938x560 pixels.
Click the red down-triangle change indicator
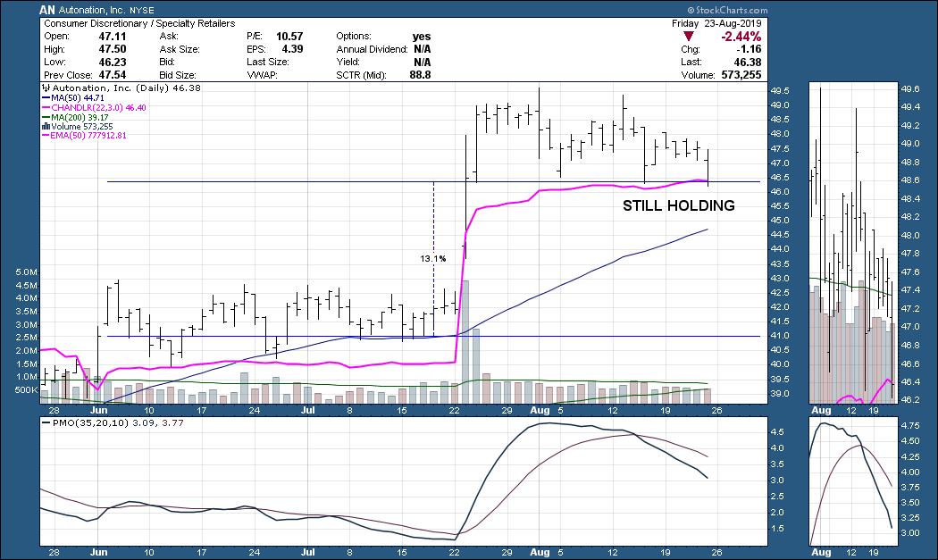(688, 37)
